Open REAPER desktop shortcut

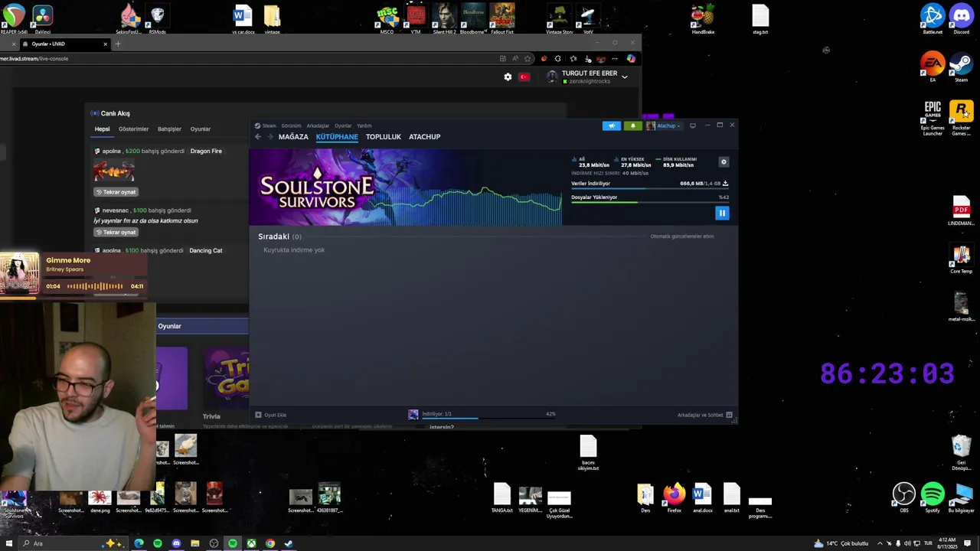pyautogui.click(x=14, y=18)
